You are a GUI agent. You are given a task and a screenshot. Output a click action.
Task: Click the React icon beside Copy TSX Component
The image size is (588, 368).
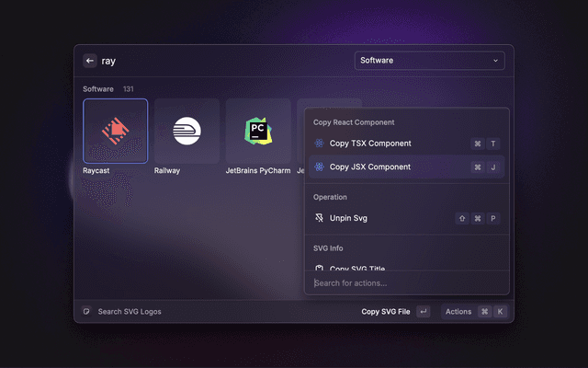(x=319, y=144)
